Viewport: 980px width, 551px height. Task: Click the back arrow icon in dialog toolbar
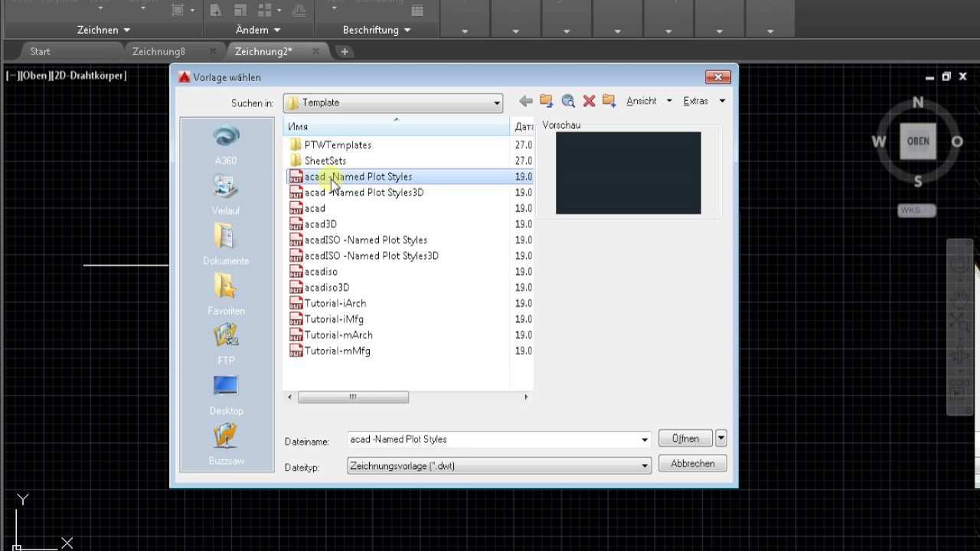pos(525,101)
